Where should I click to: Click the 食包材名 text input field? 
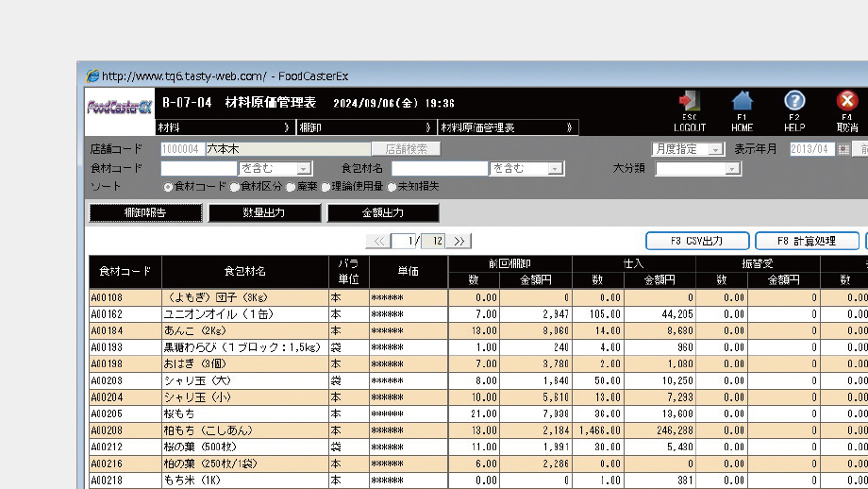coord(439,169)
